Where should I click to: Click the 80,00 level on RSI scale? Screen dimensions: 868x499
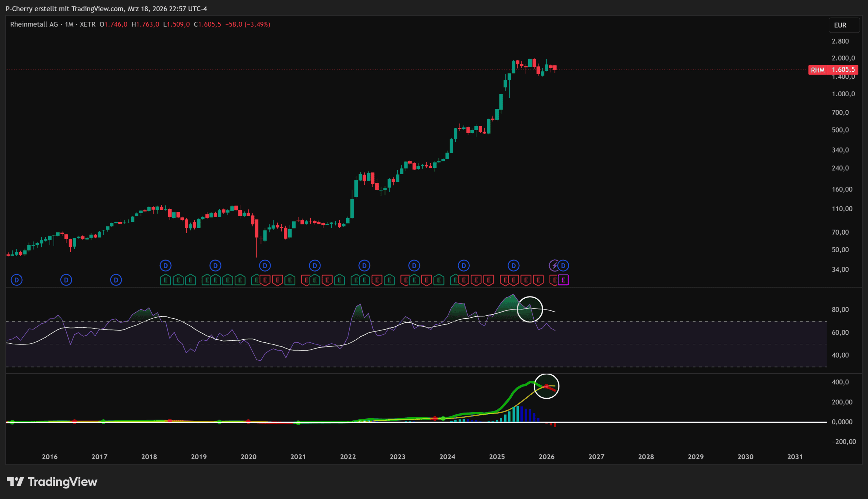(840, 310)
